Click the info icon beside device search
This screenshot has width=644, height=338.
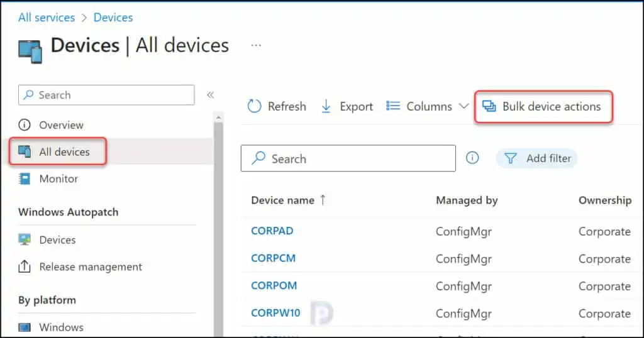[472, 158]
